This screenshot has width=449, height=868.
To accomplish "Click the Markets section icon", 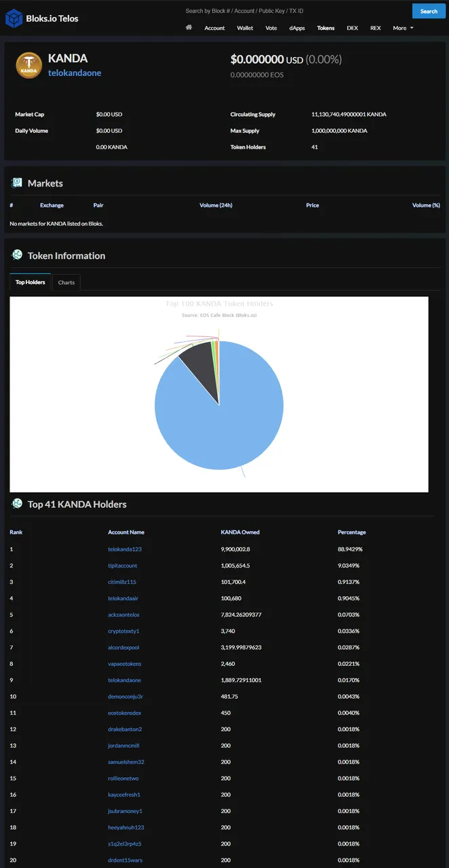I will point(17,183).
